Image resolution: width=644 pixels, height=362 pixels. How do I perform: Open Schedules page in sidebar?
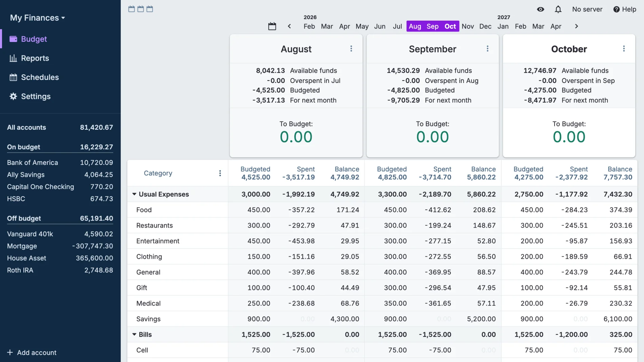(x=60, y=77)
